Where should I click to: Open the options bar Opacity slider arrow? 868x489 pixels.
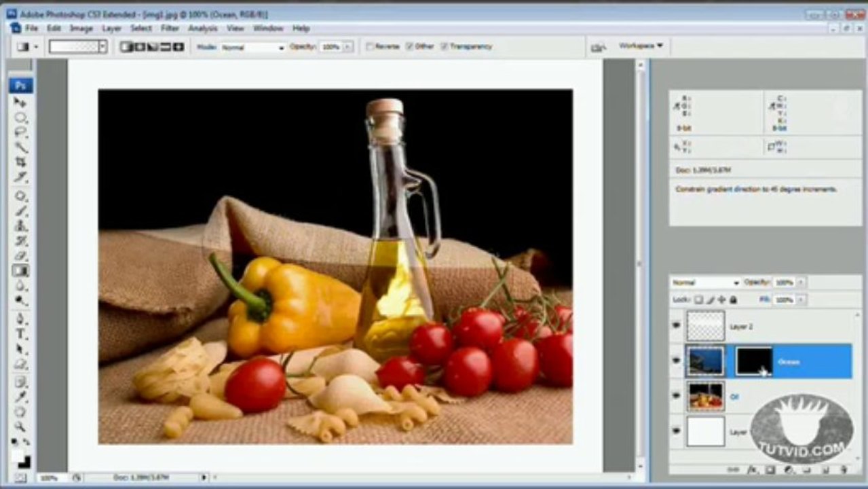pyautogui.click(x=348, y=47)
